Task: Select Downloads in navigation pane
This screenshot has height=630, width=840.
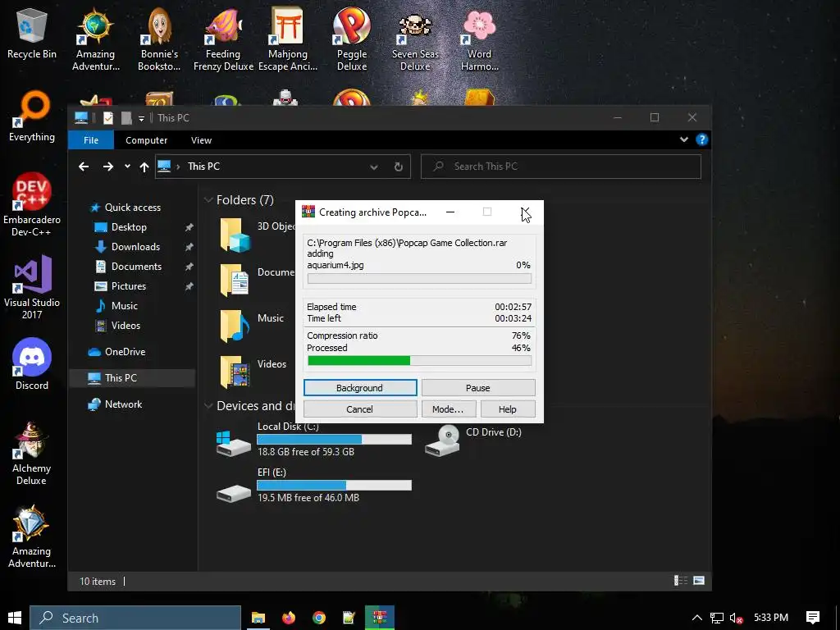Action: [x=135, y=247]
